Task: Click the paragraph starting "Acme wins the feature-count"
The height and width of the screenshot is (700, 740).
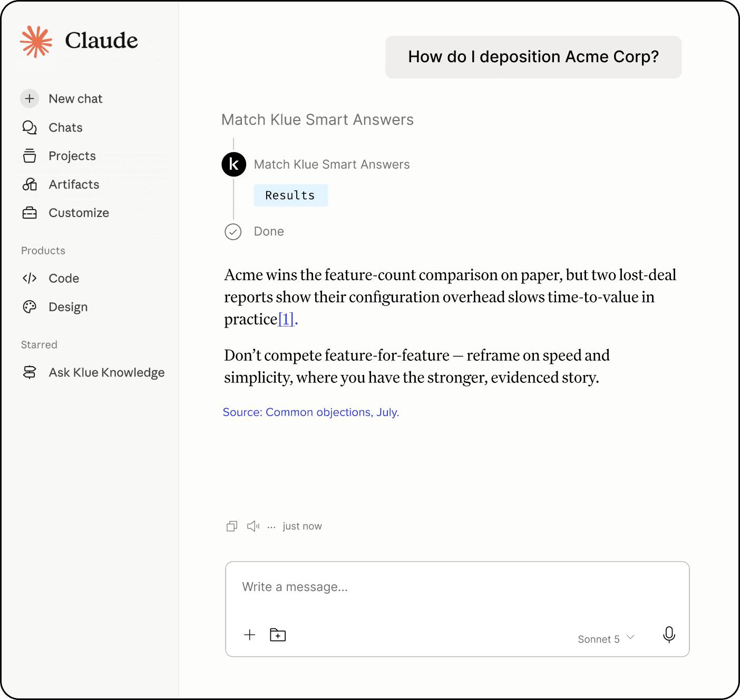Action: click(450, 297)
